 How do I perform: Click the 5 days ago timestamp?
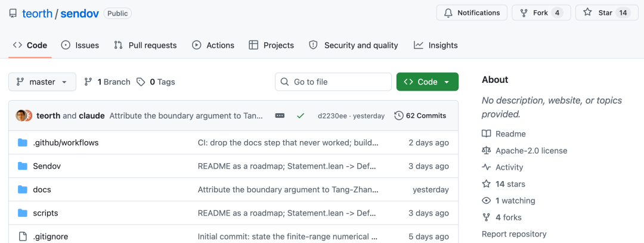click(x=429, y=236)
